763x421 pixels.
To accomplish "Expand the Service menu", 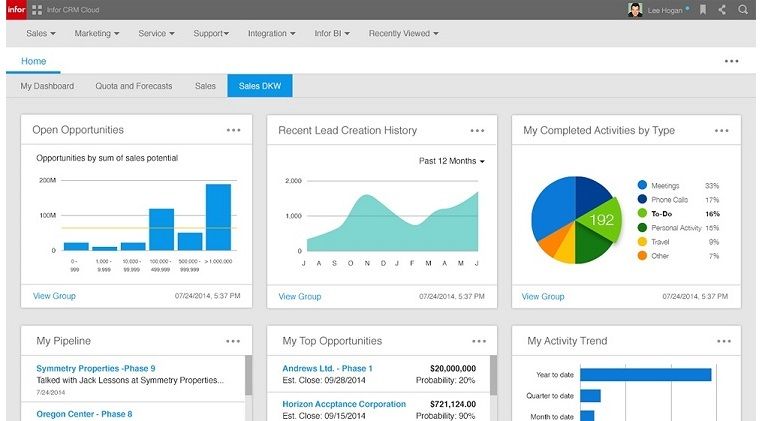I will tap(156, 34).
